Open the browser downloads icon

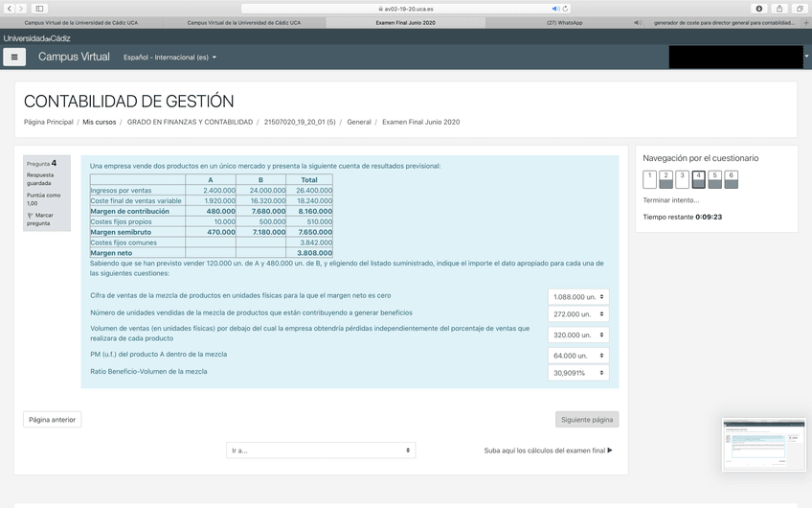(x=759, y=9)
